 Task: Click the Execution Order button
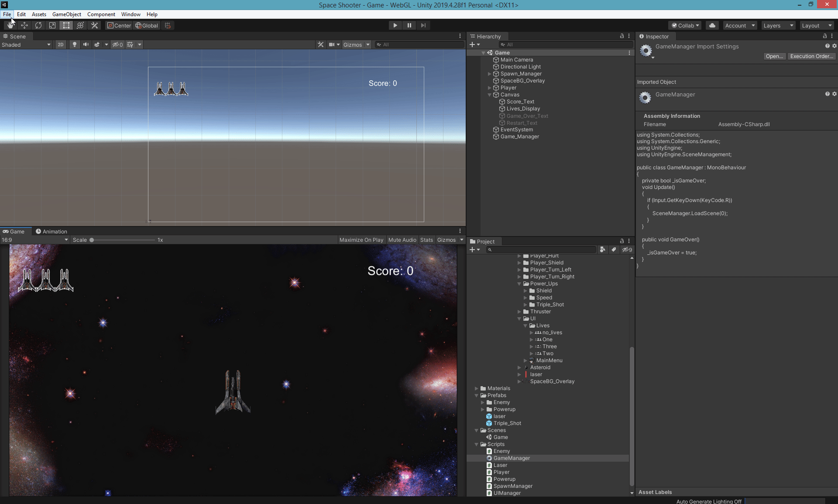811,56
